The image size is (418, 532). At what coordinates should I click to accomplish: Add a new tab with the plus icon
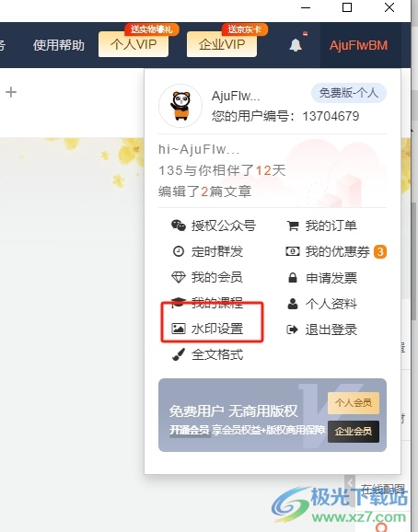11,92
